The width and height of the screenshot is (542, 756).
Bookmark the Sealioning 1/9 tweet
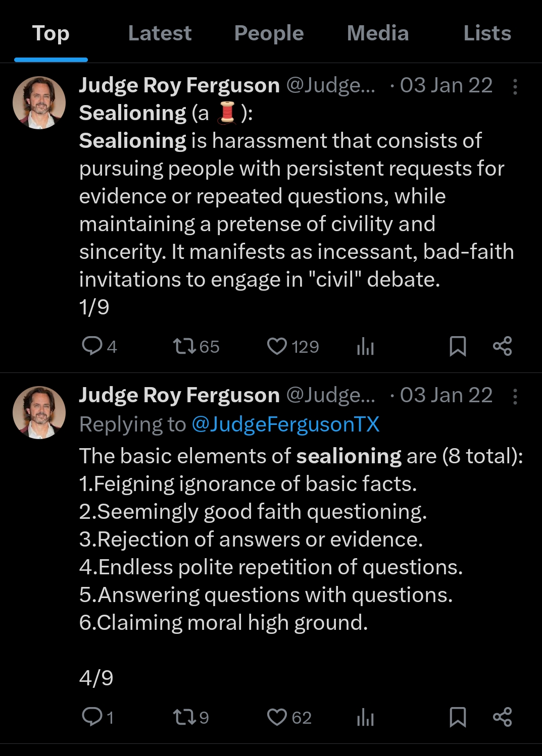tap(458, 346)
